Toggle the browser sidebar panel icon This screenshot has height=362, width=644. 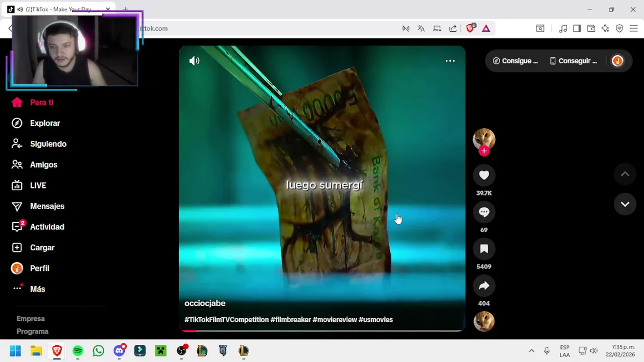point(577,29)
